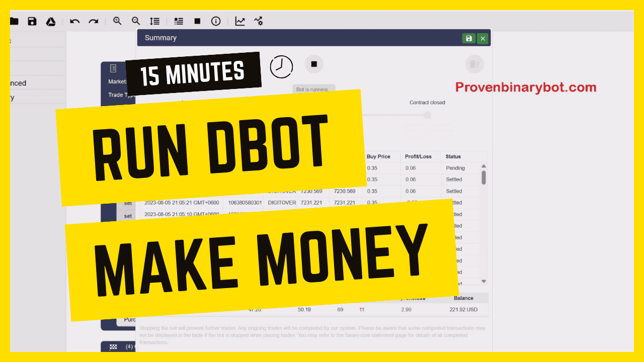Click the Buy Price column header
The height and width of the screenshot is (362, 644).
coord(378,156)
